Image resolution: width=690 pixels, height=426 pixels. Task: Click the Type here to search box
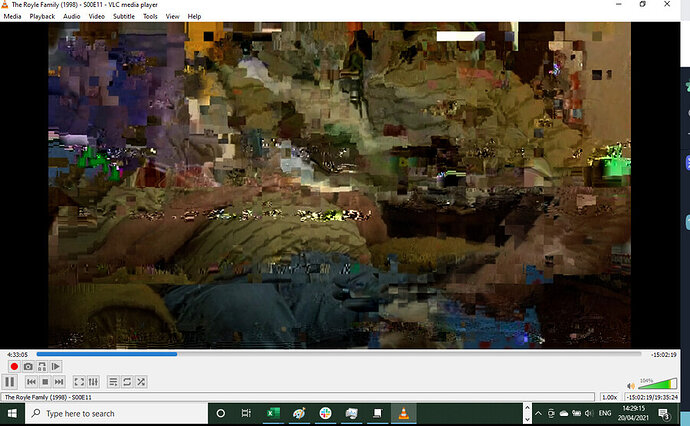click(116, 414)
